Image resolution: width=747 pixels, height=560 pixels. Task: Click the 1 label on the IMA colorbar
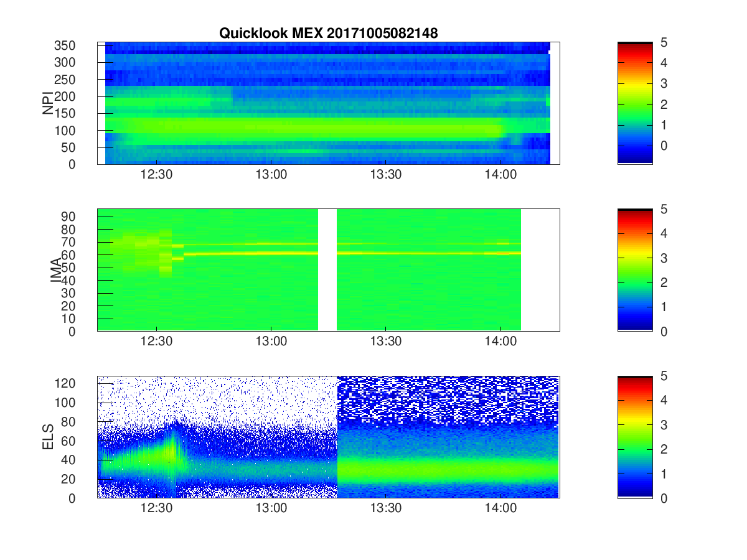[663, 307]
